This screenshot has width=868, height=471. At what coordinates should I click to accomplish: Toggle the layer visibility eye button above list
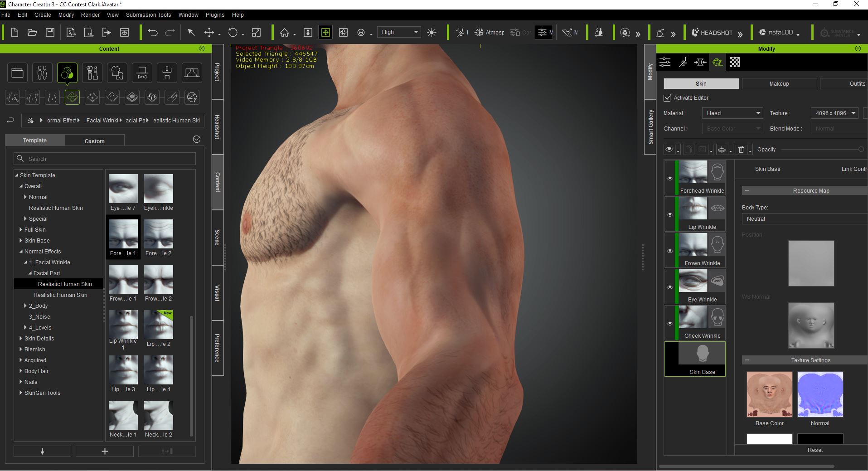tap(669, 149)
